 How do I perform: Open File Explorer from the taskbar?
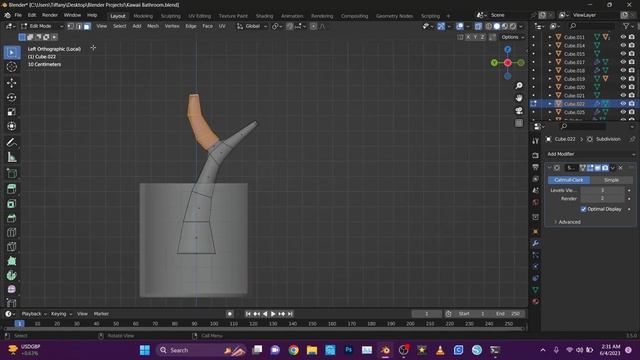[x=312, y=350]
